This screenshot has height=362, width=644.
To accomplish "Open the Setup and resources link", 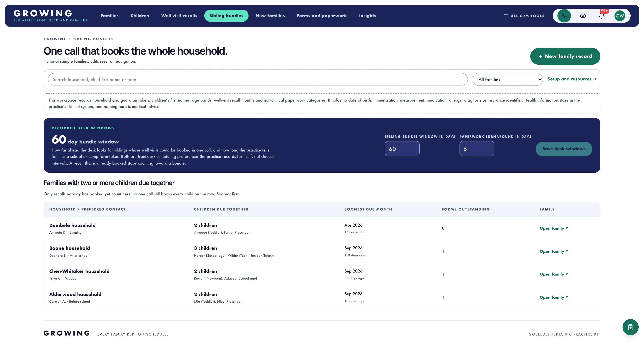I will click(x=572, y=79).
